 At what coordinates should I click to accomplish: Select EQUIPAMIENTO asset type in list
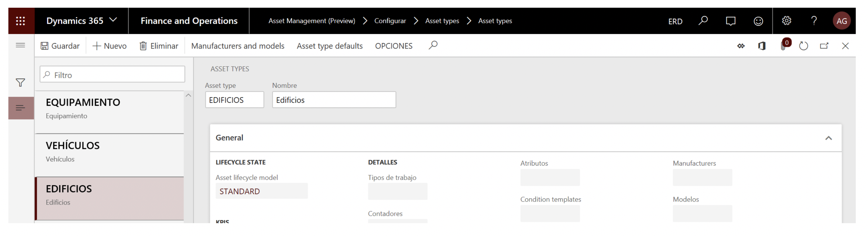coord(109,112)
